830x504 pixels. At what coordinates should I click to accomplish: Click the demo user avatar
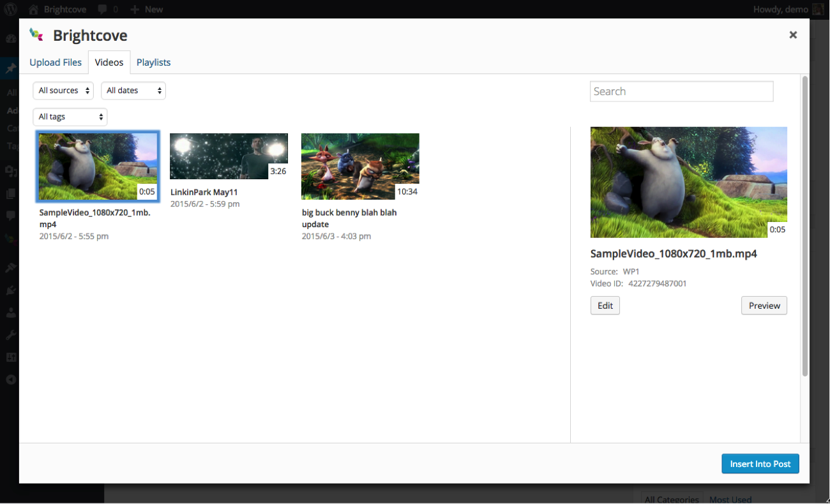coord(818,9)
